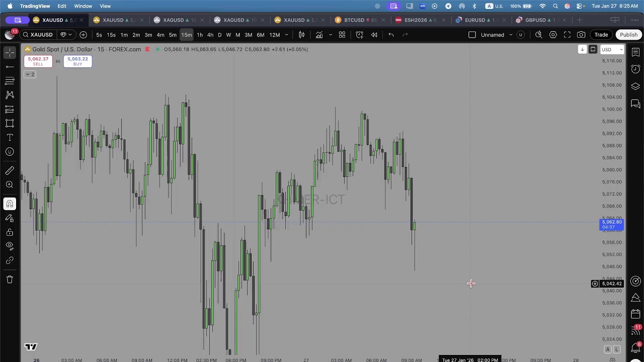Remove drawings with trash icon
The height and width of the screenshot is (362, 644).
10,280
